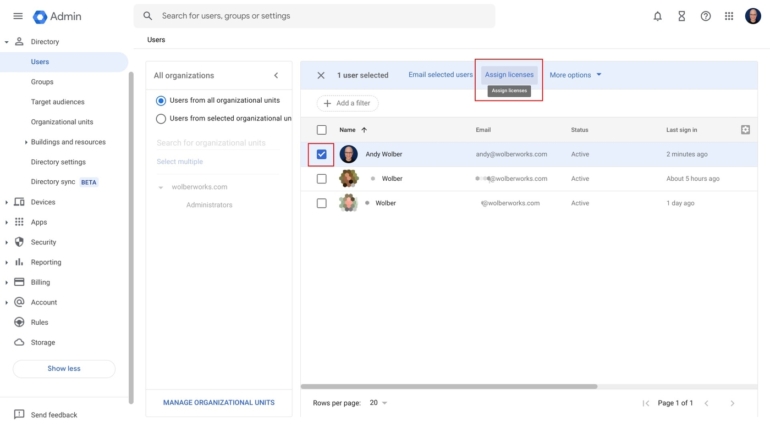Open the main hamburger menu
Screen dimensions: 770x433
(17, 16)
